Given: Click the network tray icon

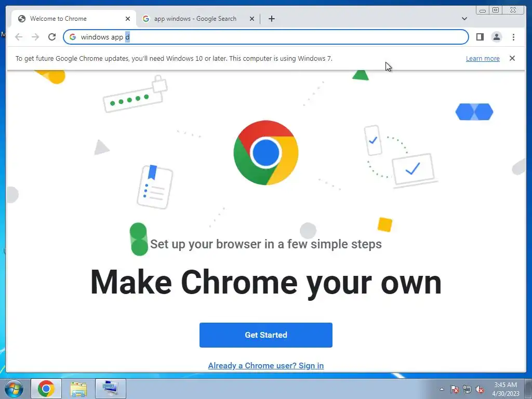Looking at the screenshot, I should (x=467, y=389).
